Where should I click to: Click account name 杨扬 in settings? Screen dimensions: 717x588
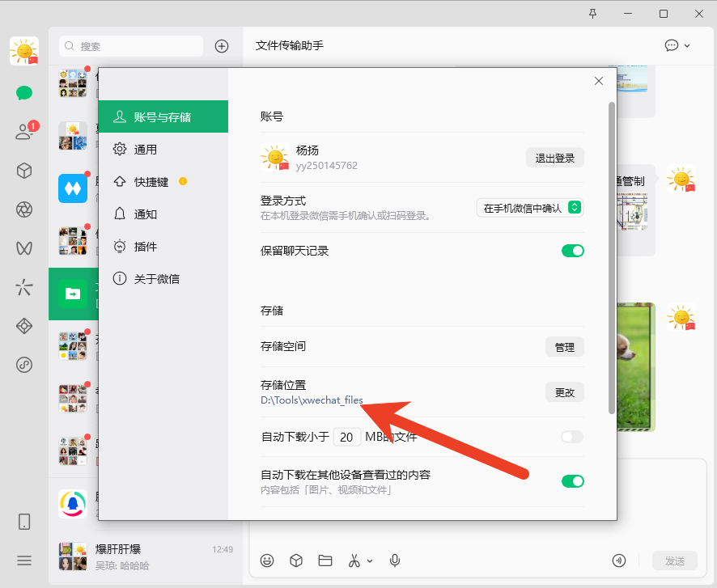[308, 150]
